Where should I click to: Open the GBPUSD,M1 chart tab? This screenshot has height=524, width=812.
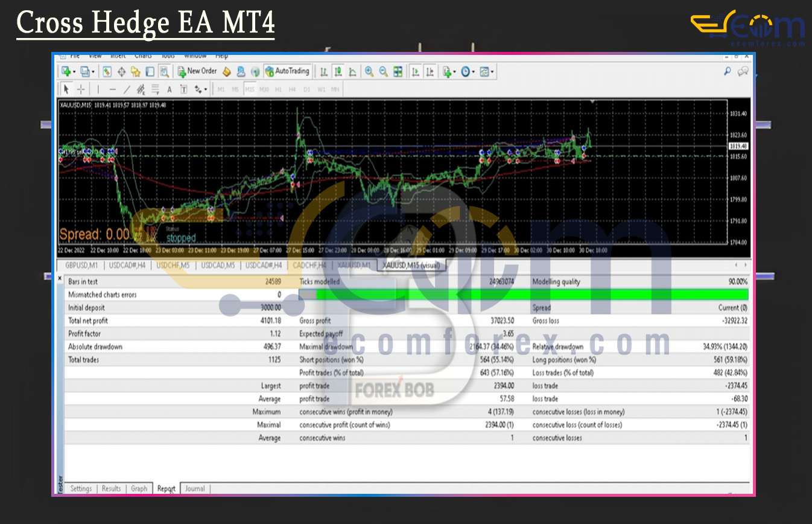81,265
